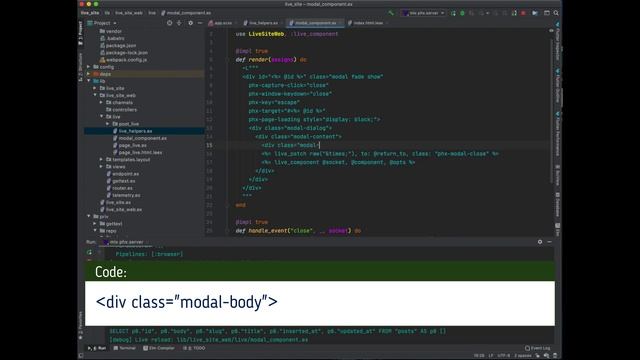
Task: Select live_site_web.ex in project tree
Action: pos(124,209)
